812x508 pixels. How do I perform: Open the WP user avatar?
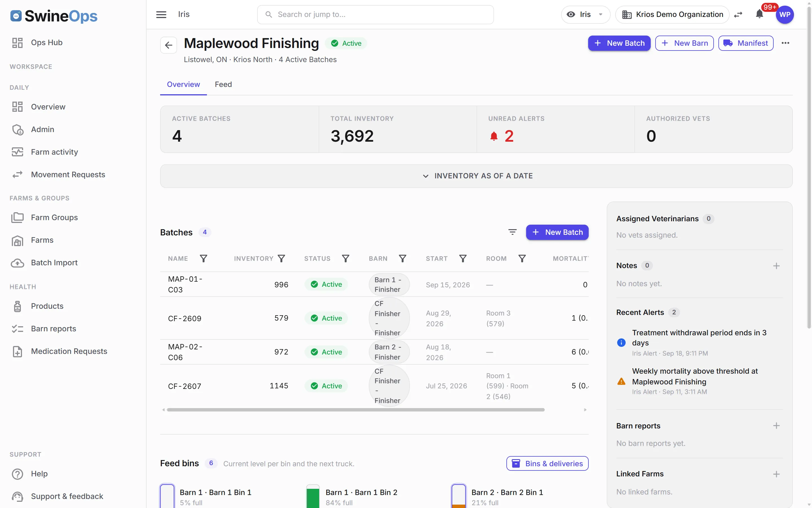pos(784,14)
